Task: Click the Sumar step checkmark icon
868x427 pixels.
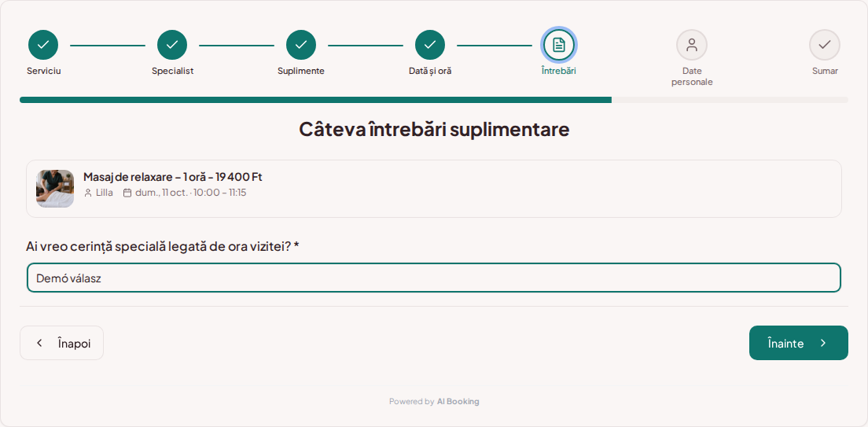Action: coord(825,45)
